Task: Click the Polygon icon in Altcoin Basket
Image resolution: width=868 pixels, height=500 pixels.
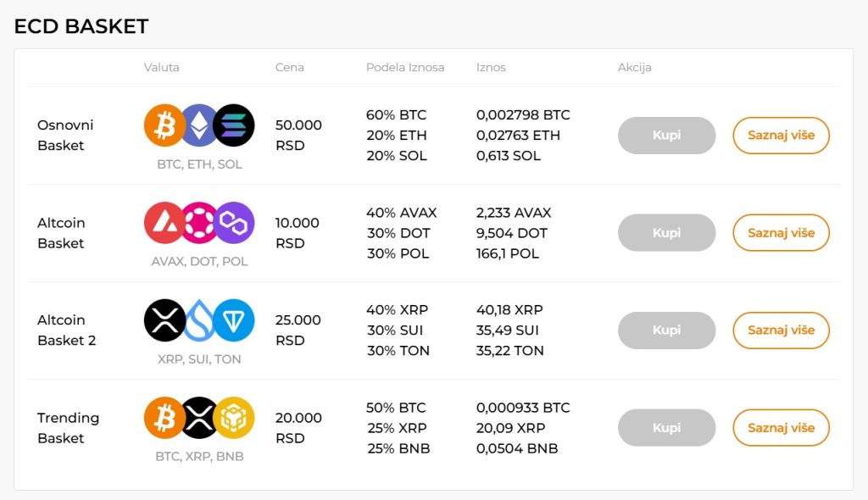Action: (234, 223)
